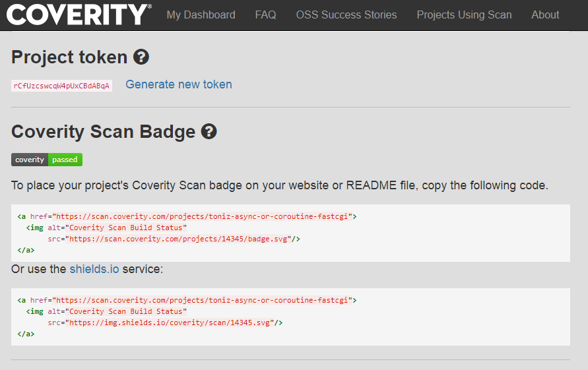
Task: Click the href URL in the shields.io snippet
Action: [x=202, y=300]
